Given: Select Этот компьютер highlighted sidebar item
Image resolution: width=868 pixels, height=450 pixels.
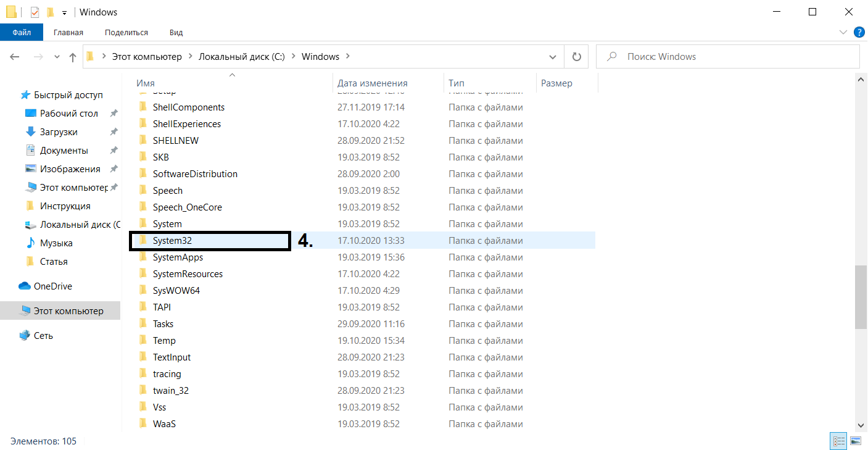Looking at the screenshot, I should (x=60, y=311).
